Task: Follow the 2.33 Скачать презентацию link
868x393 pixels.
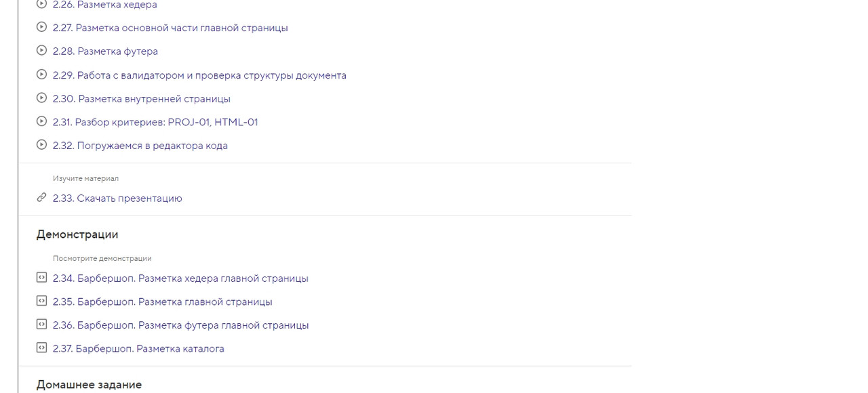Action: click(117, 199)
